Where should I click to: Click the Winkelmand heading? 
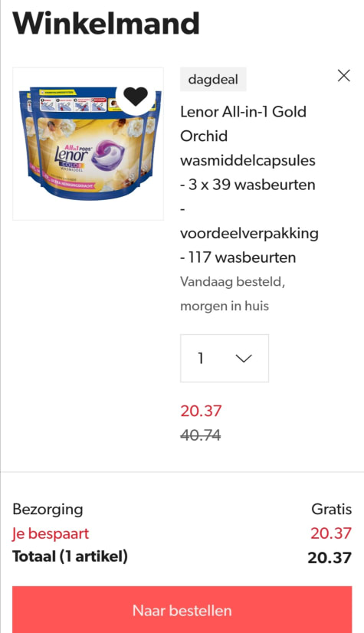106,23
